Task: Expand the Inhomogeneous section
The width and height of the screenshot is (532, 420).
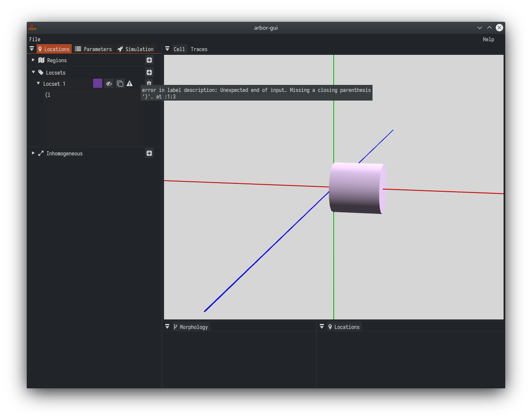Action: [33, 153]
